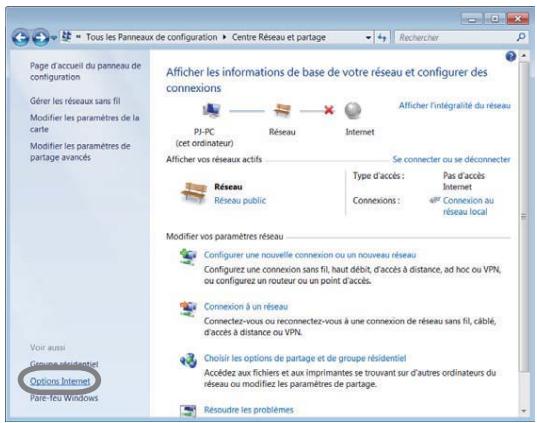537x423 pixels.
Task: Open 'Options Internet' link
Action: click(x=60, y=381)
